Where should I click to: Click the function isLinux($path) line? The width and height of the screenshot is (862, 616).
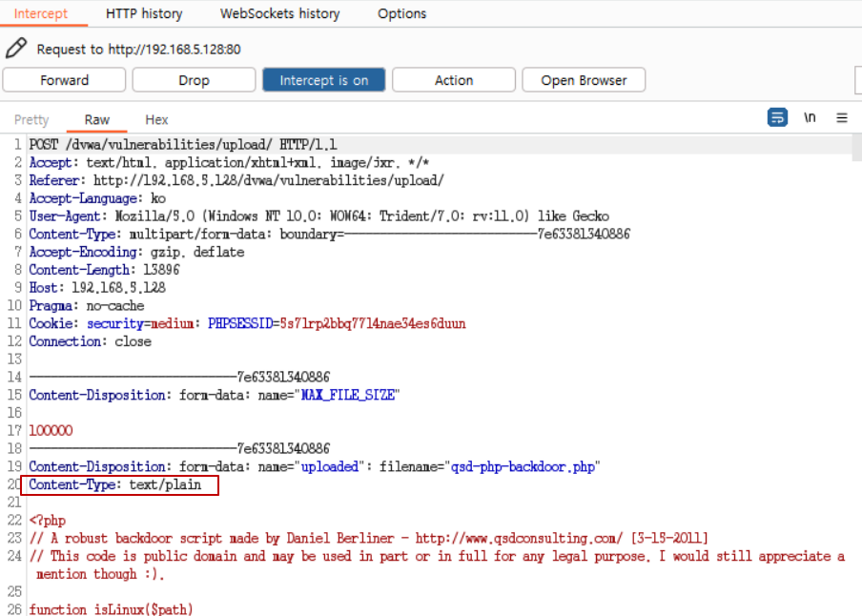click(x=111, y=609)
